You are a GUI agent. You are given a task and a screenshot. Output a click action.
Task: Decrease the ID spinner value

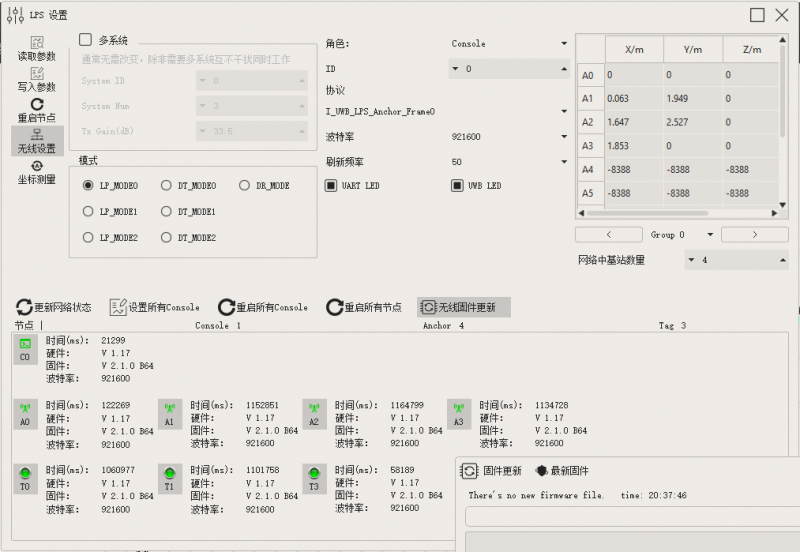(x=455, y=68)
